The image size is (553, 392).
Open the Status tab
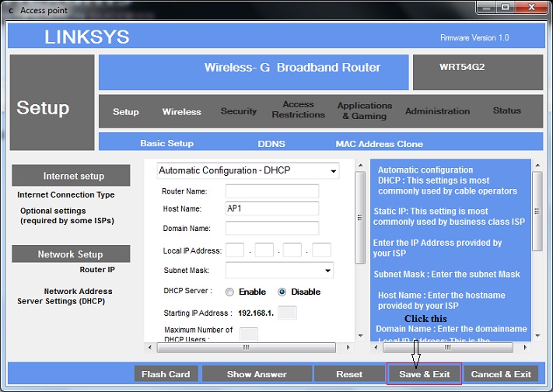coord(507,110)
